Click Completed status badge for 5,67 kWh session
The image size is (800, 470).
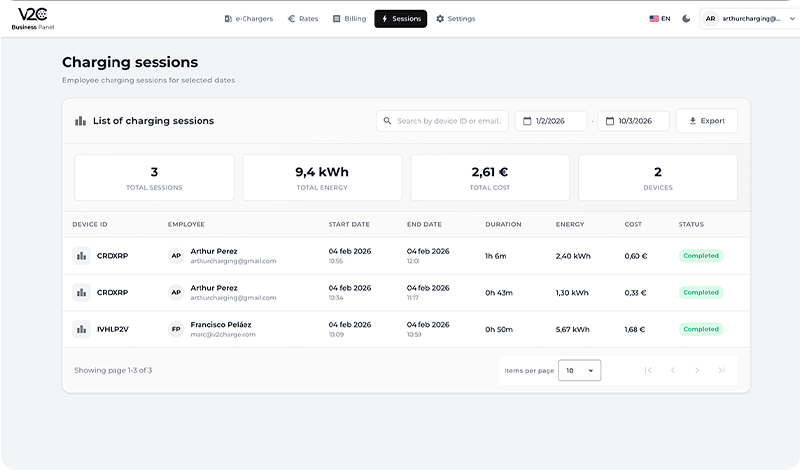[x=700, y=329]
